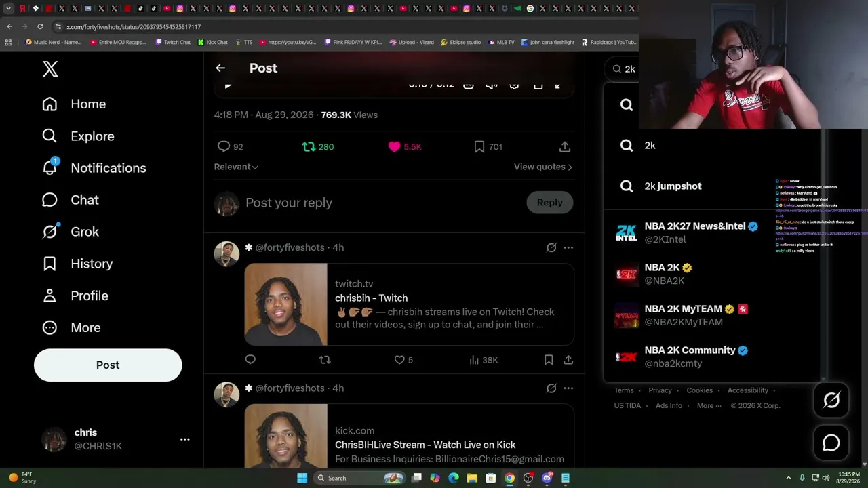Open History in the sidebar
This screenshot has width=868, height=488.
77,264
